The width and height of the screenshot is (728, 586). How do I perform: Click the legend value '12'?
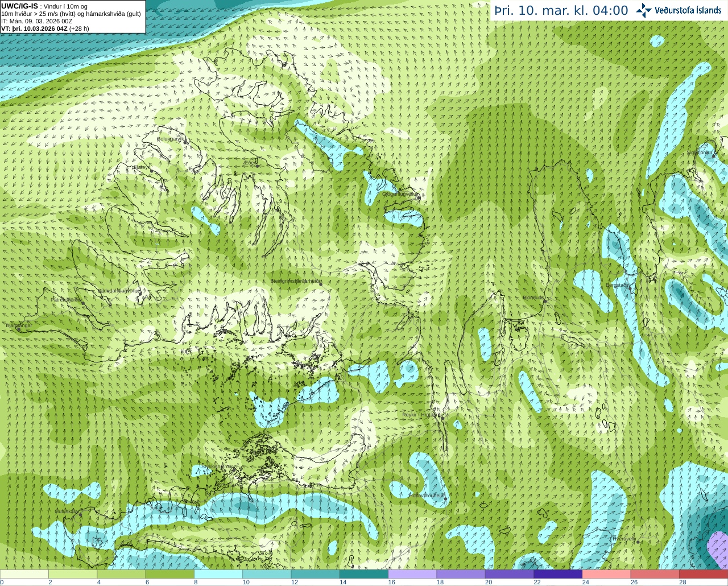coord(295,582)
